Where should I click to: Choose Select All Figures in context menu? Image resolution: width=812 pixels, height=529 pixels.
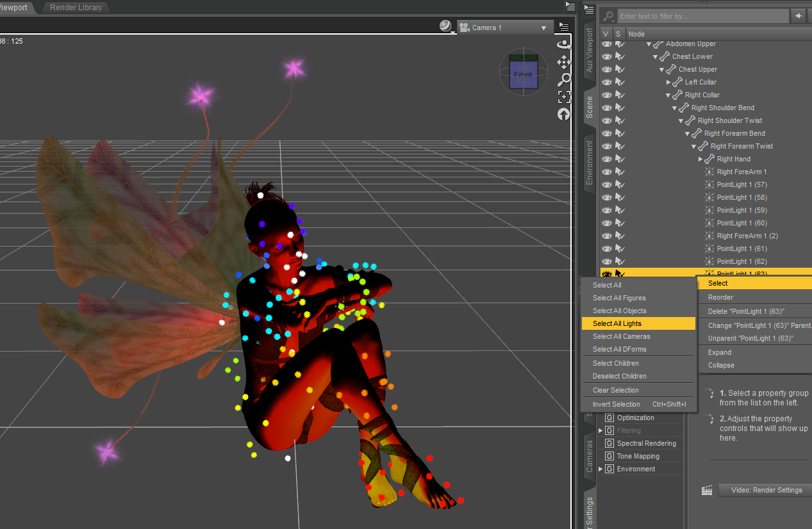tap(638, 298)
